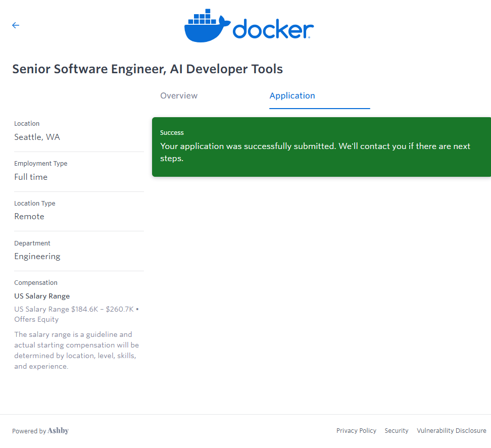Click the docker wordmark text in logo
491x448 pixels.
pyautogui.click(x=273, y=29)
